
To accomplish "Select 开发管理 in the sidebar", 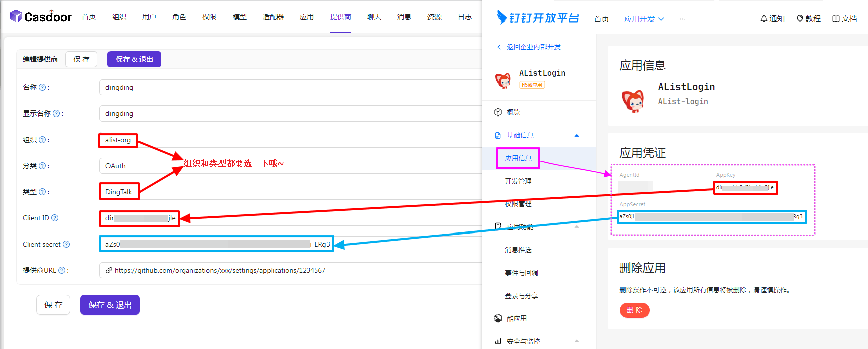I will point(518,181).
